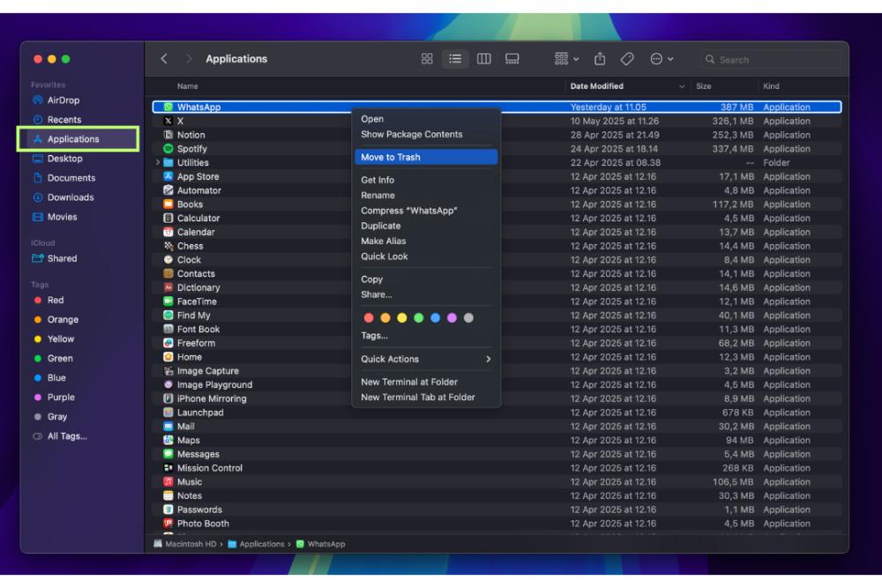Sort the list by Name column header

tap(187, 86)
